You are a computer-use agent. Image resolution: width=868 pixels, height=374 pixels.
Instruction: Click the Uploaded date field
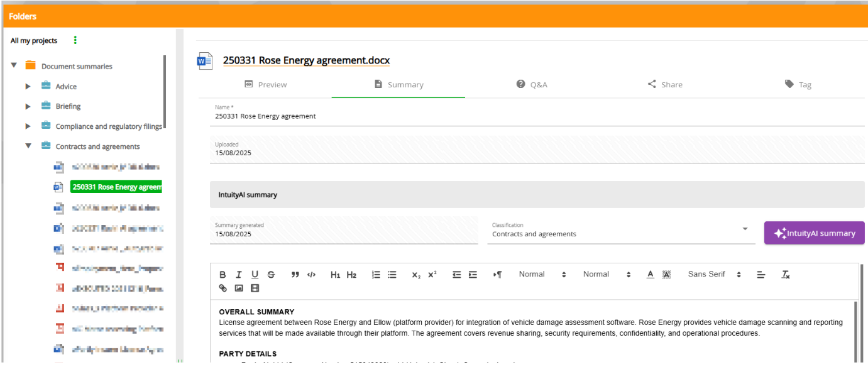[x=537, y=150]
